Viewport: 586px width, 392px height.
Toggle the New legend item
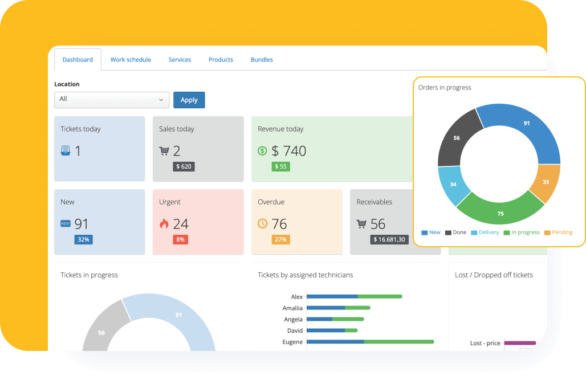[x=431, y=232]
